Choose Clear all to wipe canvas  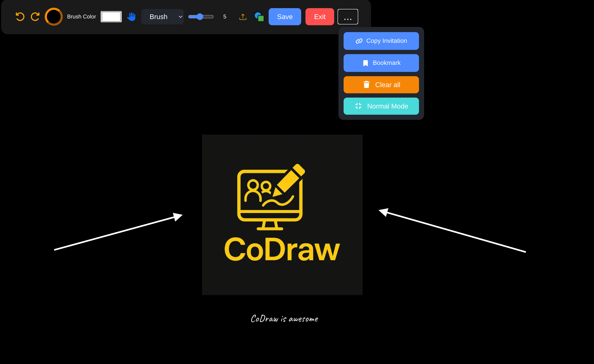pos(381,85)
